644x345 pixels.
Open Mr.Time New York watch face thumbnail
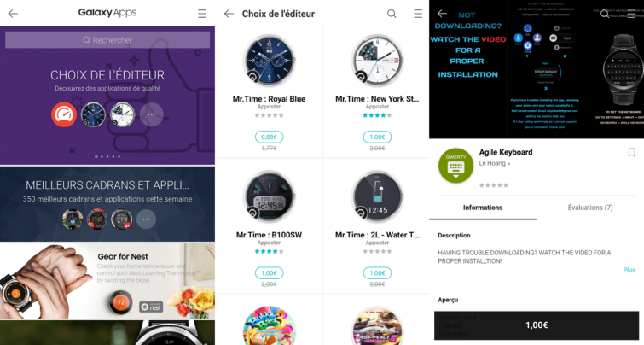[x=377, y=61]
